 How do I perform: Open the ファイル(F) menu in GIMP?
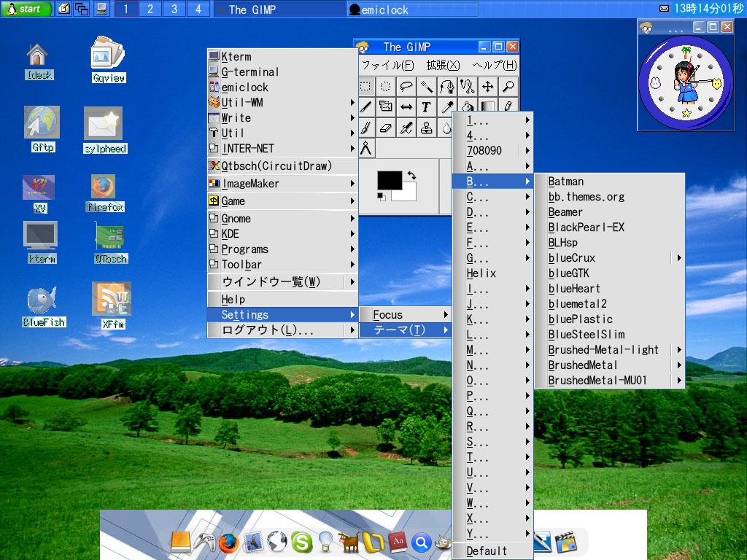387,63
